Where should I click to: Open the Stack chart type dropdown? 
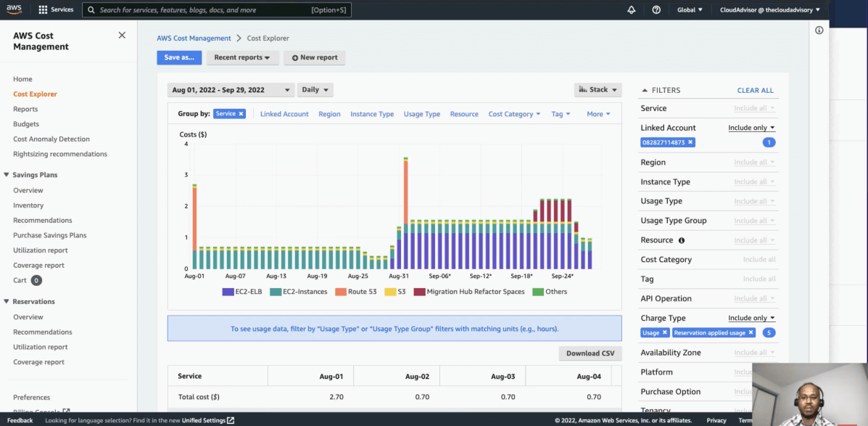pos(598,90)
